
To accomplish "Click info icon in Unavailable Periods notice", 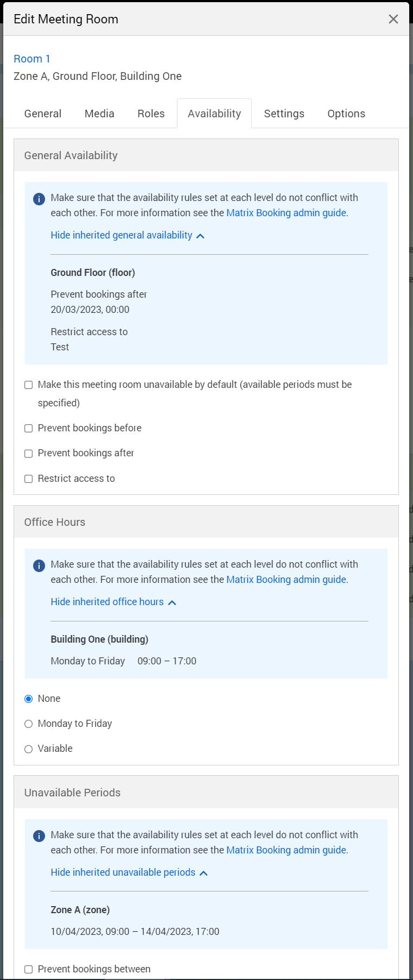I will coord(39,836).
